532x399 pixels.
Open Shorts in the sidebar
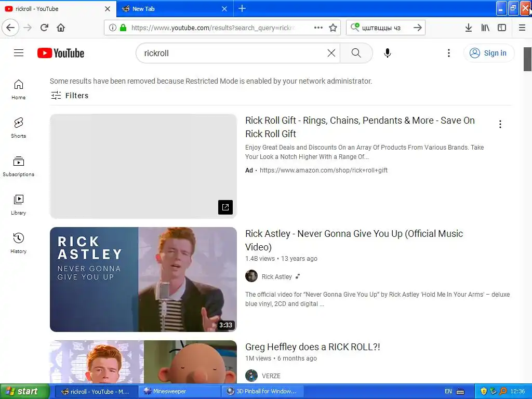click(18, 128)
